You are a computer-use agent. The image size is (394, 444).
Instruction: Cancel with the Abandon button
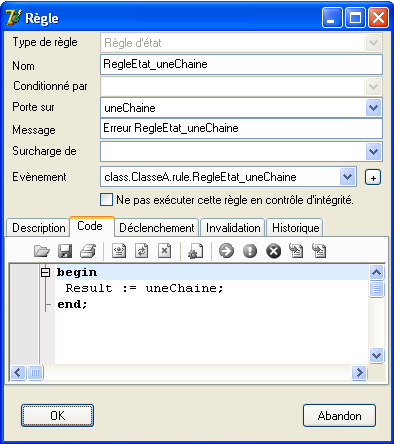click(339, 415)
